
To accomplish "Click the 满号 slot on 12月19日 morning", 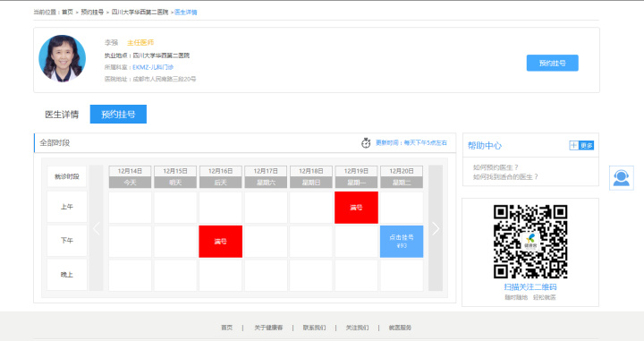I will pos(356,208).
